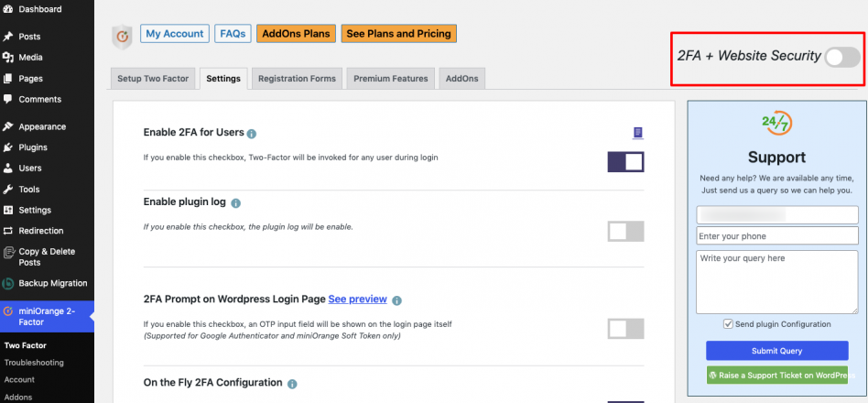Open the documentation book icon
Image resolution: width=868 pixels, height=403 pixels.
point(637,133)
